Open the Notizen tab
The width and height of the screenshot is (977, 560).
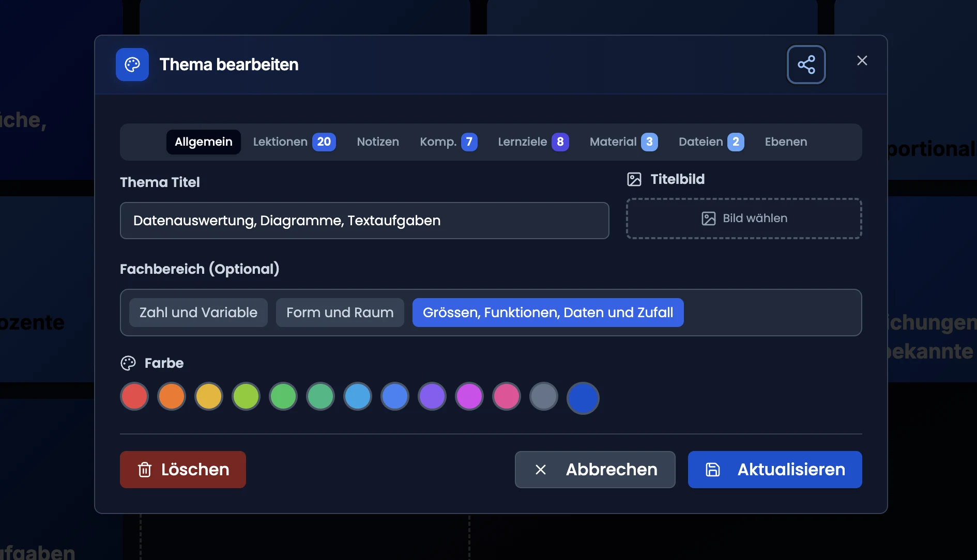378,142
